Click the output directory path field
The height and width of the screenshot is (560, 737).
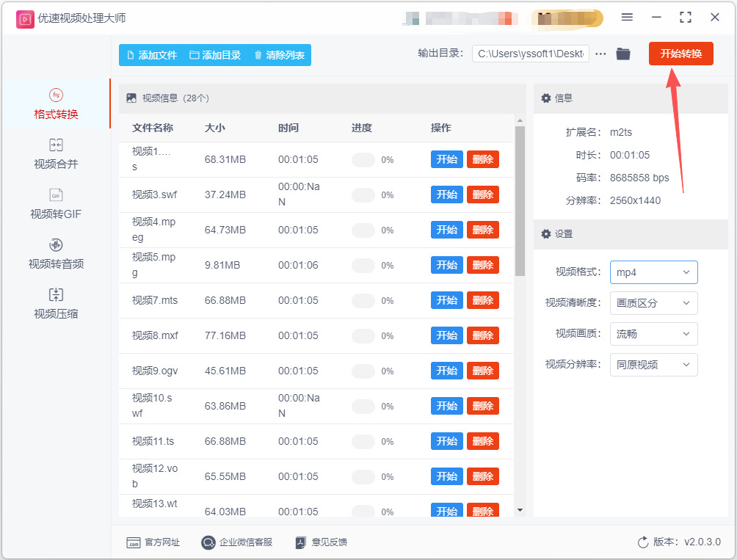pos(531,54)
